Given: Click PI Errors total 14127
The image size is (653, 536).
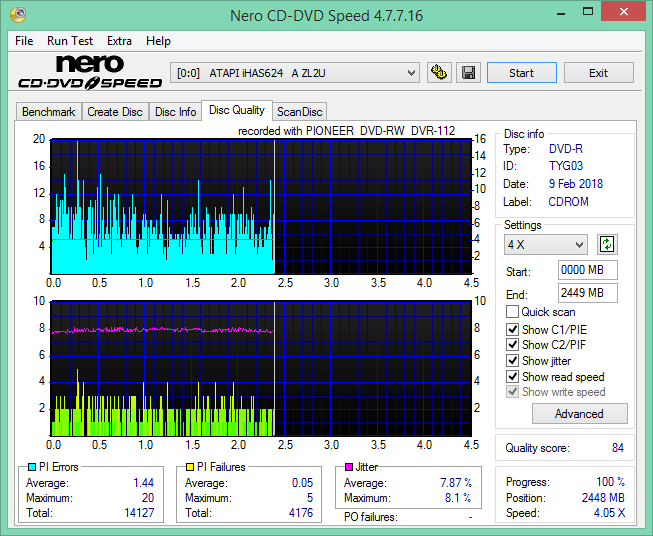Looking at the screenshot, I should [x=139, y=512].
